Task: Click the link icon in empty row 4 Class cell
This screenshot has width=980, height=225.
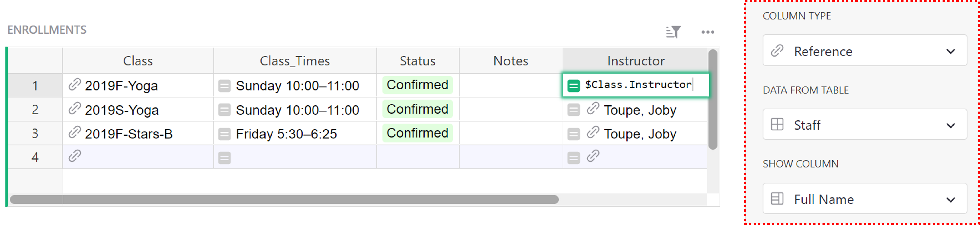Action: [75, 156]
